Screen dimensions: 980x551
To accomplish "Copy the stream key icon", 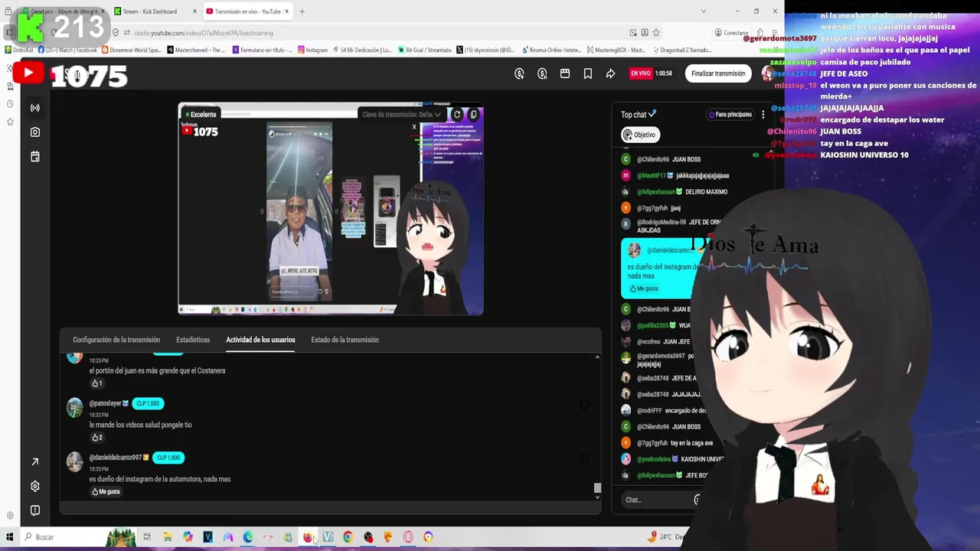I will (x=473, y=114).
